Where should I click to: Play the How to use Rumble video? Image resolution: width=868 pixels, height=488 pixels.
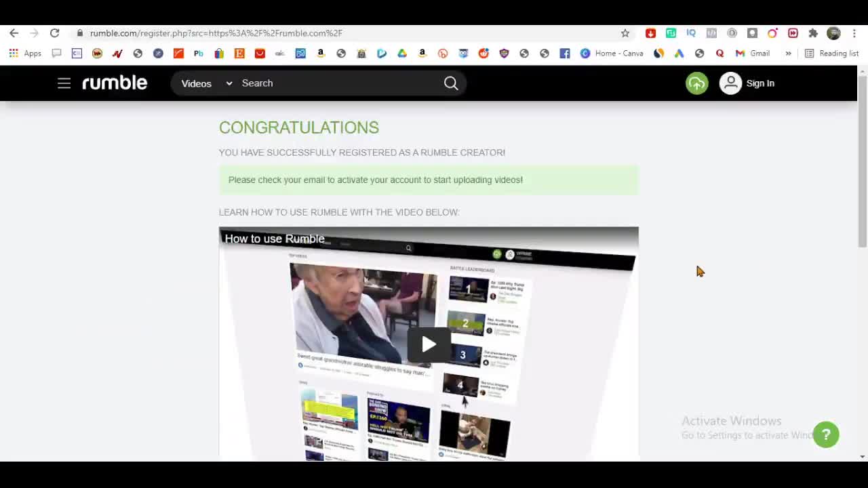(429, 344)
